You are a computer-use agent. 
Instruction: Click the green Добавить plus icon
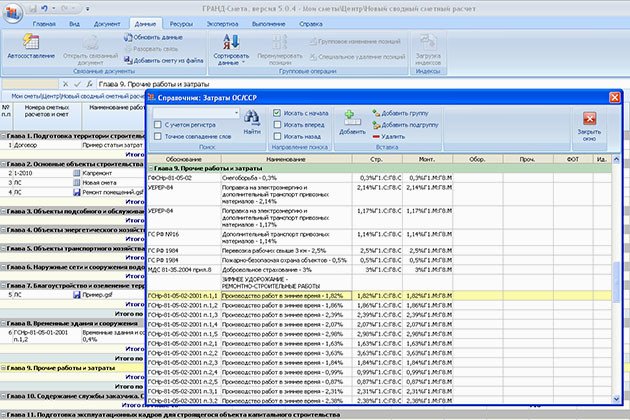coord(352,118)
